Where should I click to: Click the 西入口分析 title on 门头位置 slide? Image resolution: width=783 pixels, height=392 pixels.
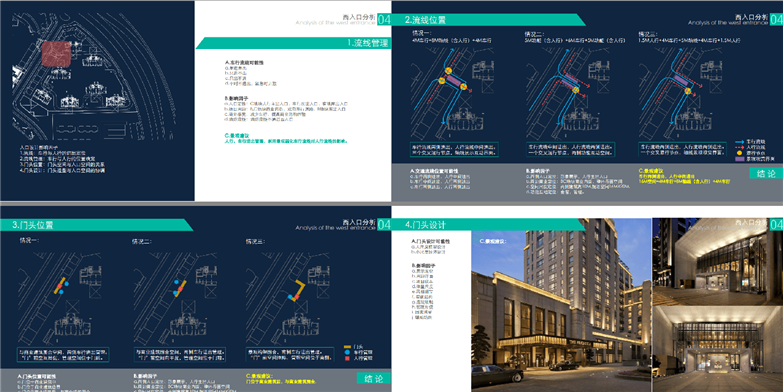click(359, 222)
